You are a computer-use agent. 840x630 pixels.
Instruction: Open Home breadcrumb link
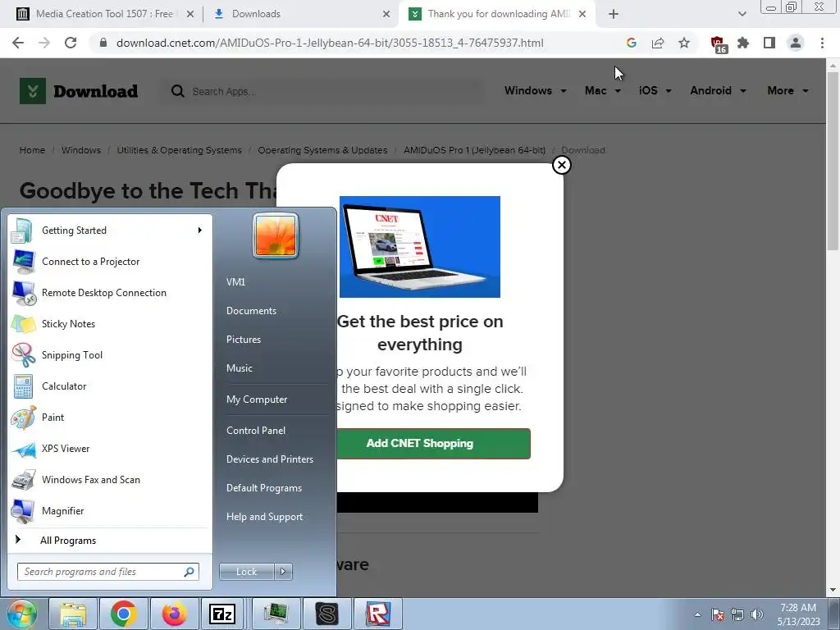coord(32,150)
